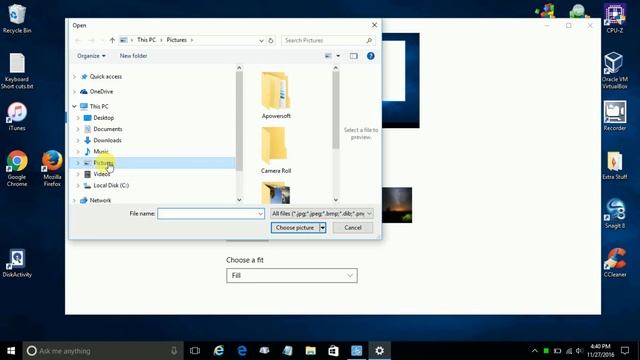Click the change view icon

point(328,56)
